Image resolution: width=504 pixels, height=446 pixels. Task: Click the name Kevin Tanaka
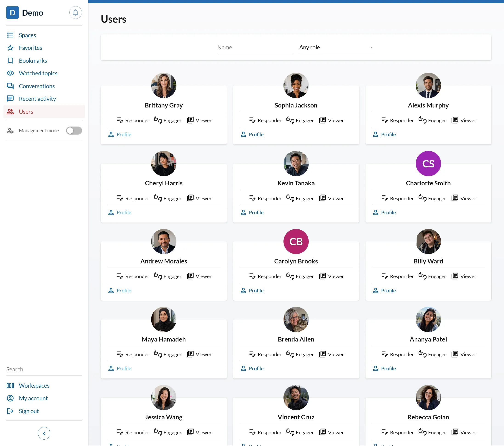tap(296, 183)
